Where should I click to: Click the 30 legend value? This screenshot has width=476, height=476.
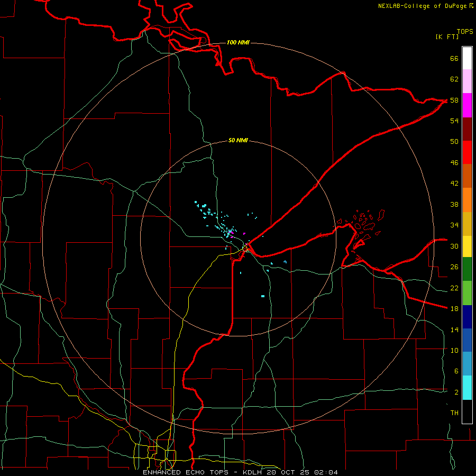pos(454,246)
